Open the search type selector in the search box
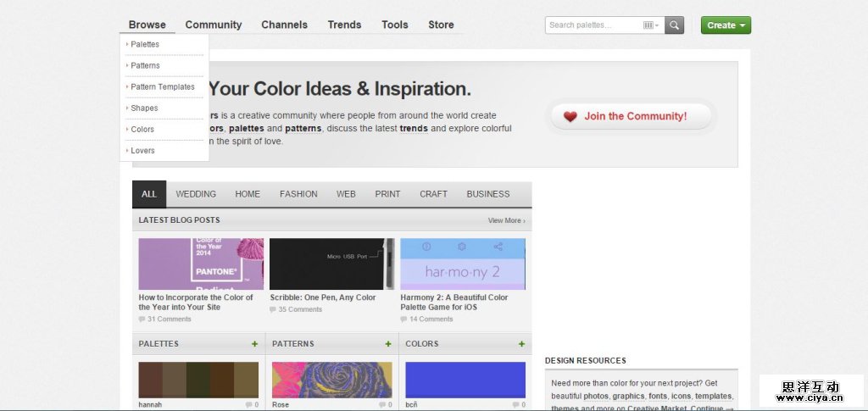This screenshot has width=868, height=411. click(650, 25)
